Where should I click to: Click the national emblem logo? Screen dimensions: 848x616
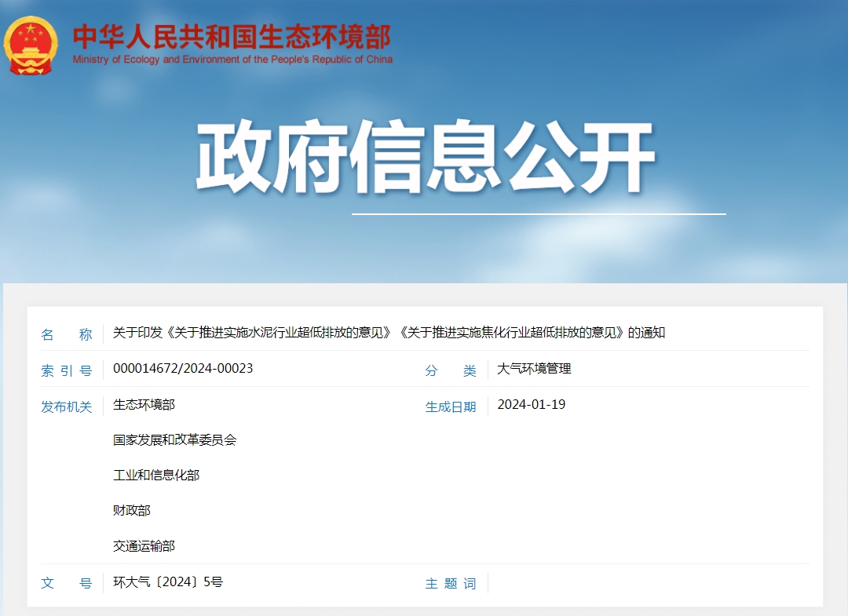click(x=31, y=46)
